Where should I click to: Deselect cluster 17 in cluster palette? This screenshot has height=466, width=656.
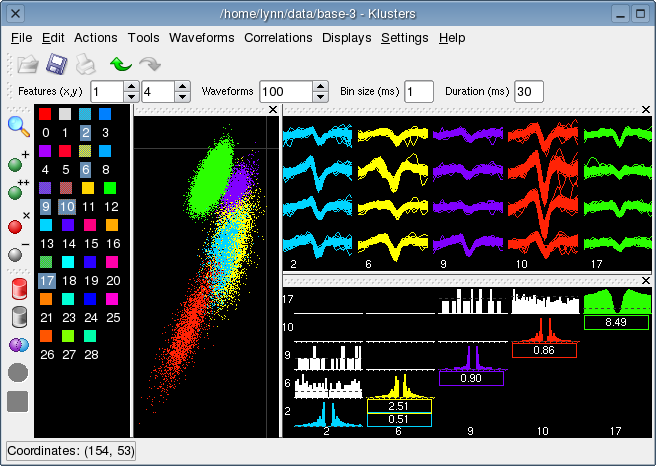click(46, 281)
